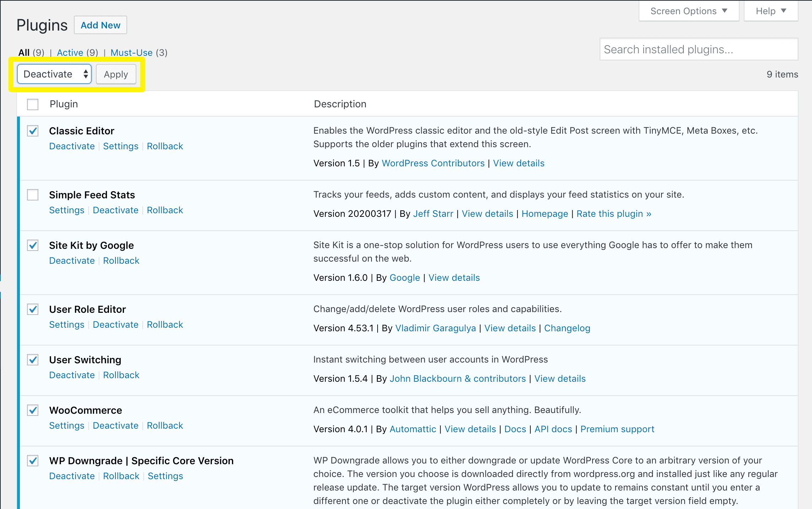The image size is (812, 509).
Task: Open WooCommerce API docs
Action: point(553,429)
